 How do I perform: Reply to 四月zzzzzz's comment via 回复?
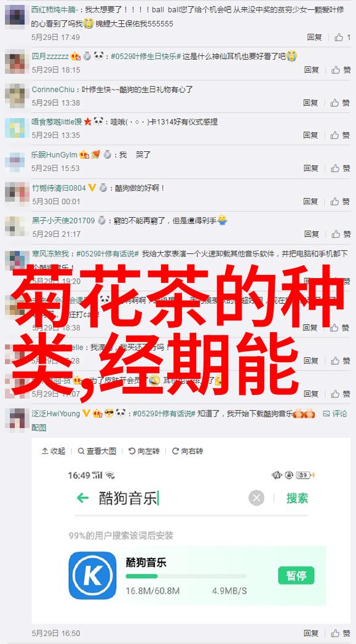(312, 70)
